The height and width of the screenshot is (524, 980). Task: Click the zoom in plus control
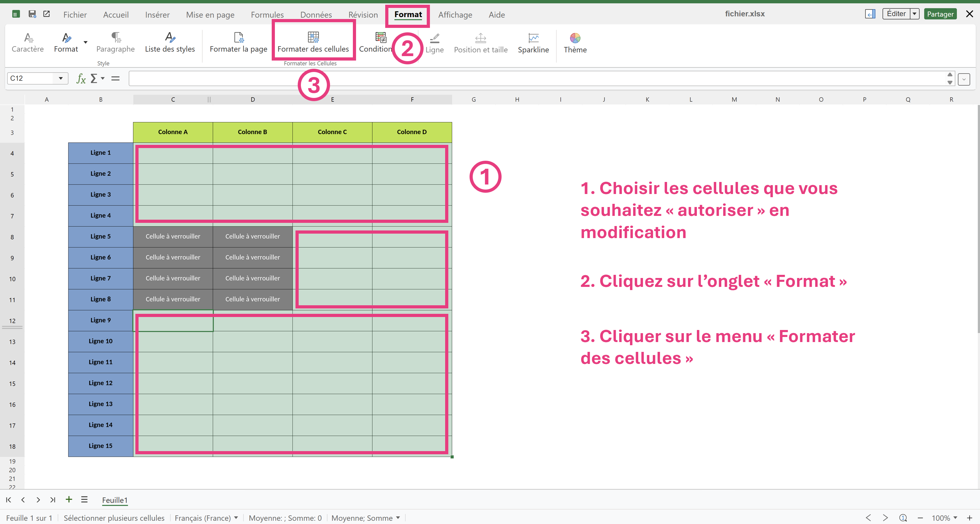(969, 518)
